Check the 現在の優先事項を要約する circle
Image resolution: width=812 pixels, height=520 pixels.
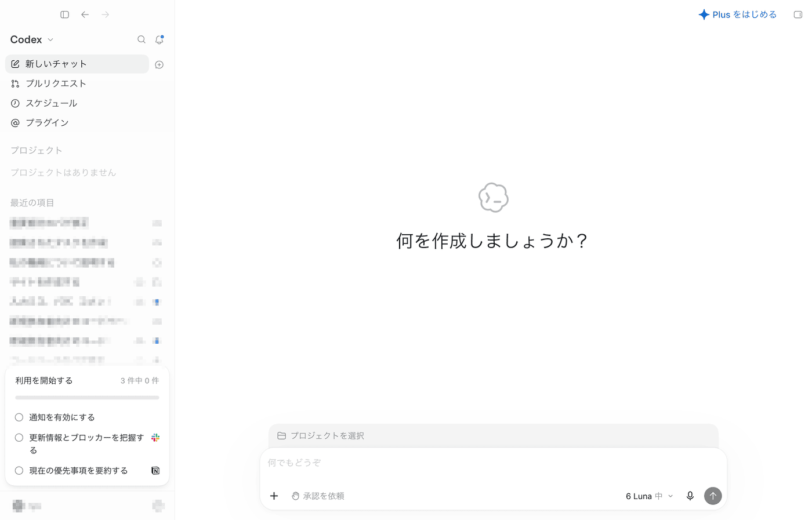pyautogui.click(x=19, y=471)
